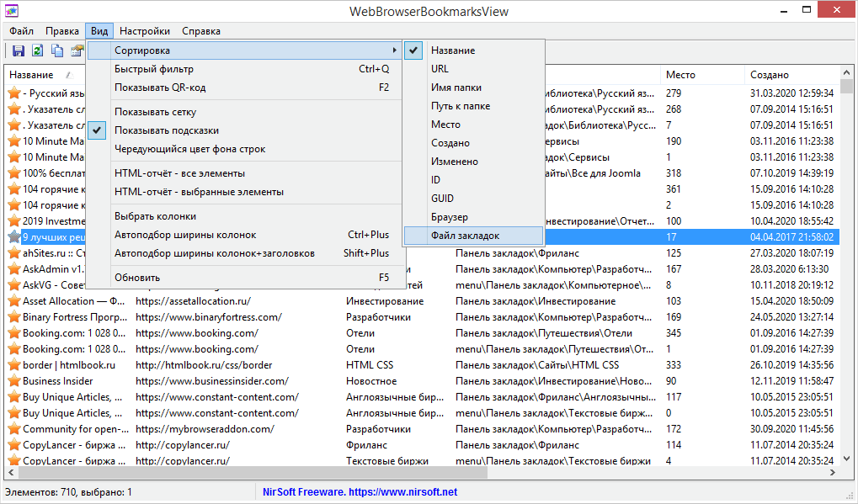The width and height of the screenshot is (858, 504).
Task: Open the Настройки menu
Action: click(145, 31)
